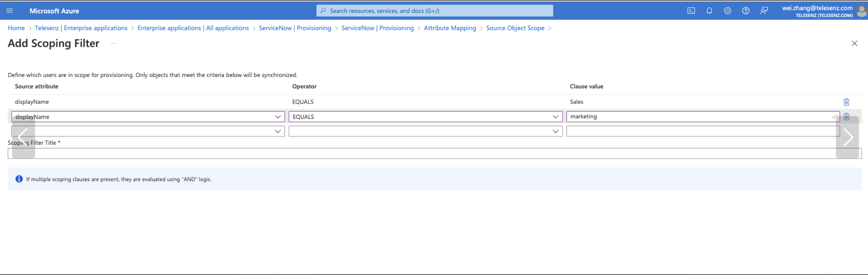
Task: Click the Scoping Filter Title input
Action: (435, 154)
